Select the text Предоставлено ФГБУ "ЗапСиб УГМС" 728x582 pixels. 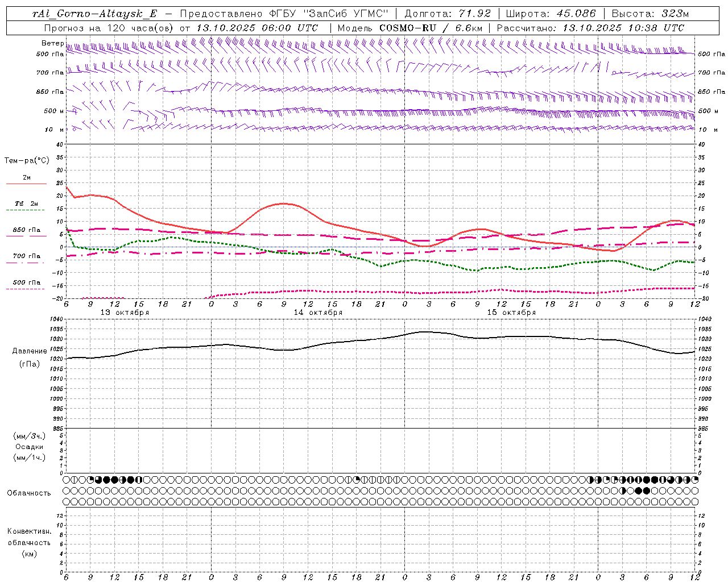click(284, 14)
